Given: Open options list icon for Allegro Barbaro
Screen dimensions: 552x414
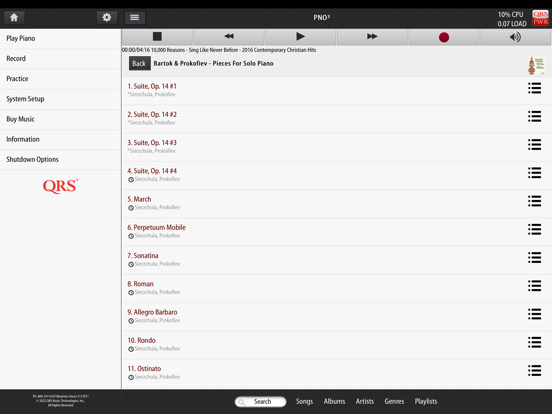Looking at the screenshot, I should (x=534, y=314).
